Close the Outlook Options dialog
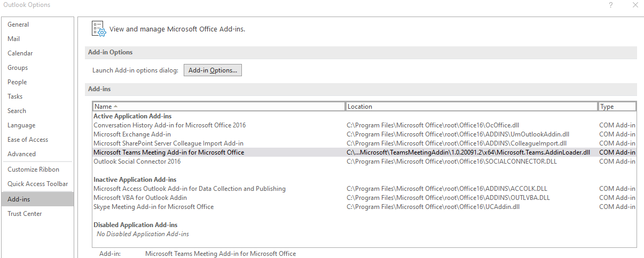Screen dimensions: 644x258 pos(635,5)
